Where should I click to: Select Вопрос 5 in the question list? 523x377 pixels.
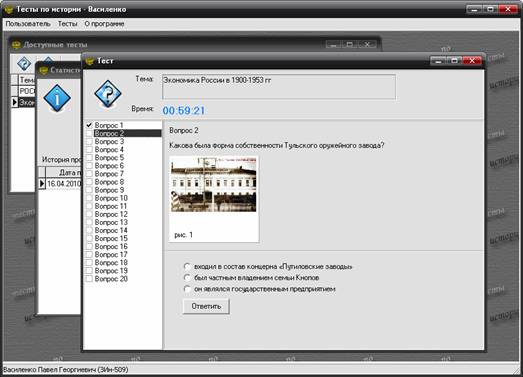tap(109, 157)
